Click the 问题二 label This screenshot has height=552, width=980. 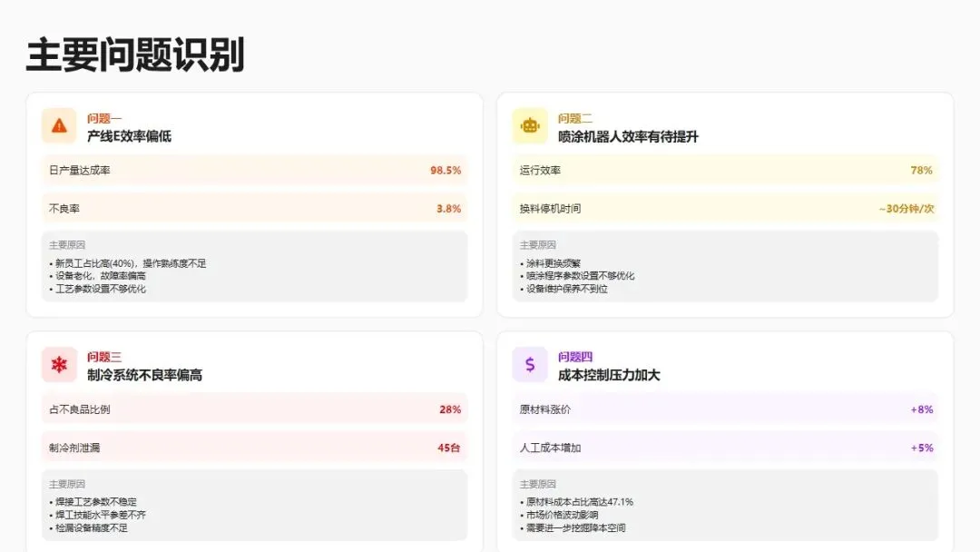point(575,118)
